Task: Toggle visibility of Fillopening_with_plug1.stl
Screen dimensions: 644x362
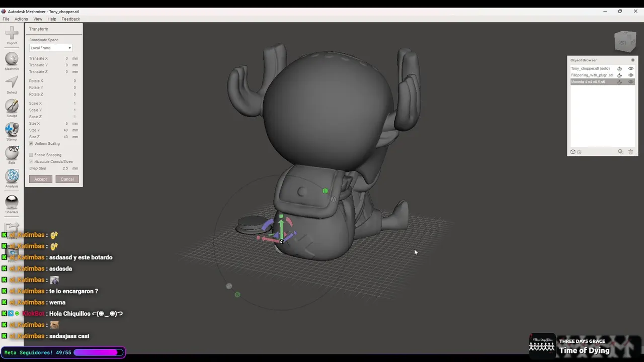Action: pos(631,75)
